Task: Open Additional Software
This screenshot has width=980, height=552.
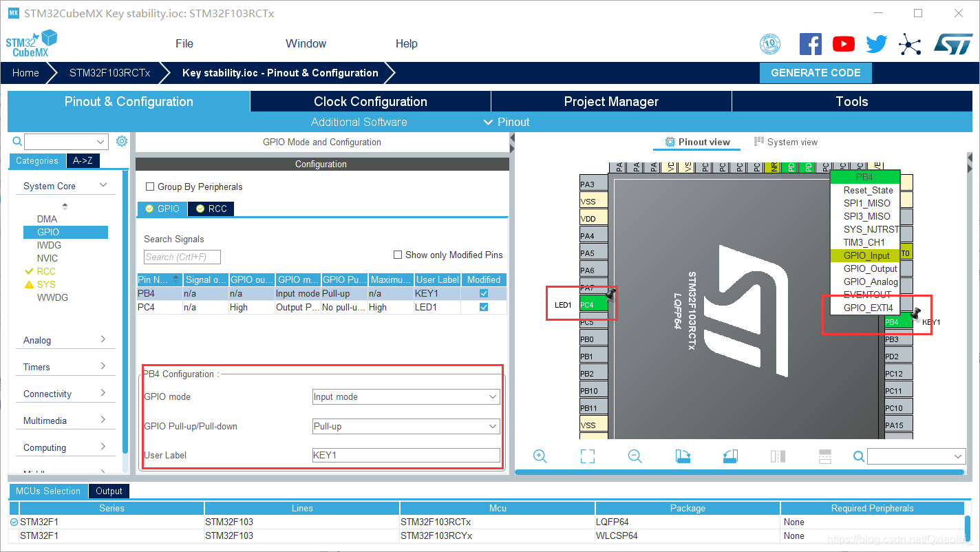Action: coord(359,122)
